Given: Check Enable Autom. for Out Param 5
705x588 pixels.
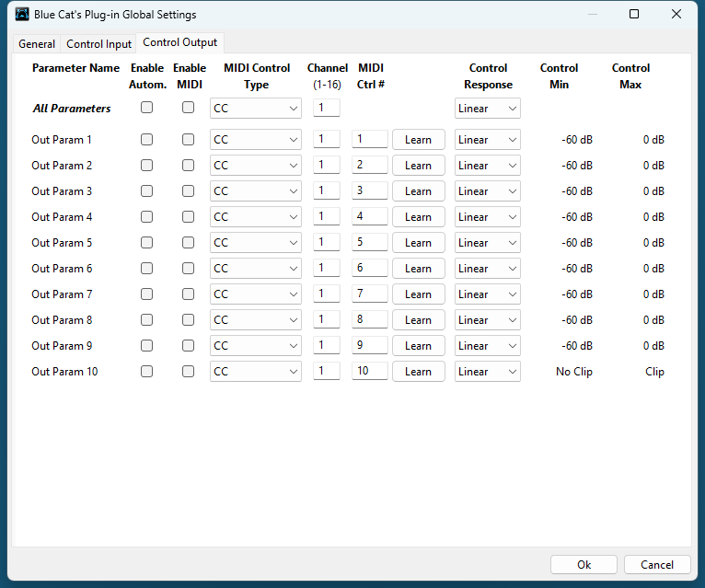Looking at the screenshot, I should tap(146, 243).
